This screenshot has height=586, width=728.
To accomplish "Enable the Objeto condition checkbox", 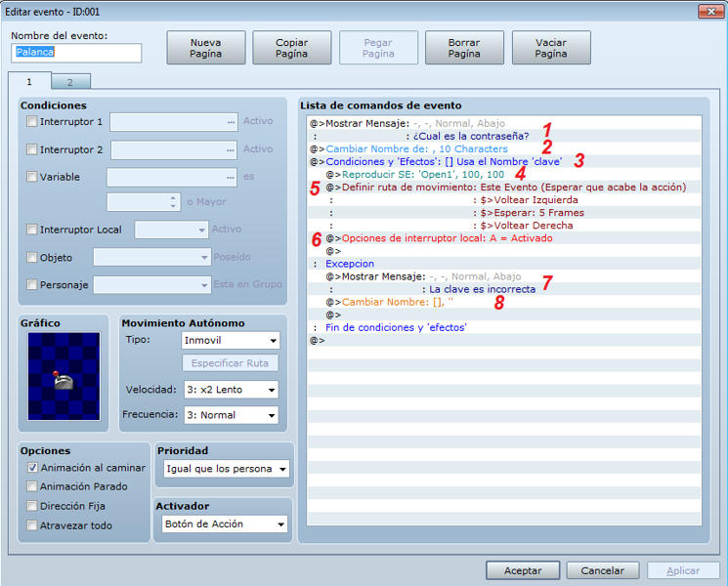I will tap(31, 257).
